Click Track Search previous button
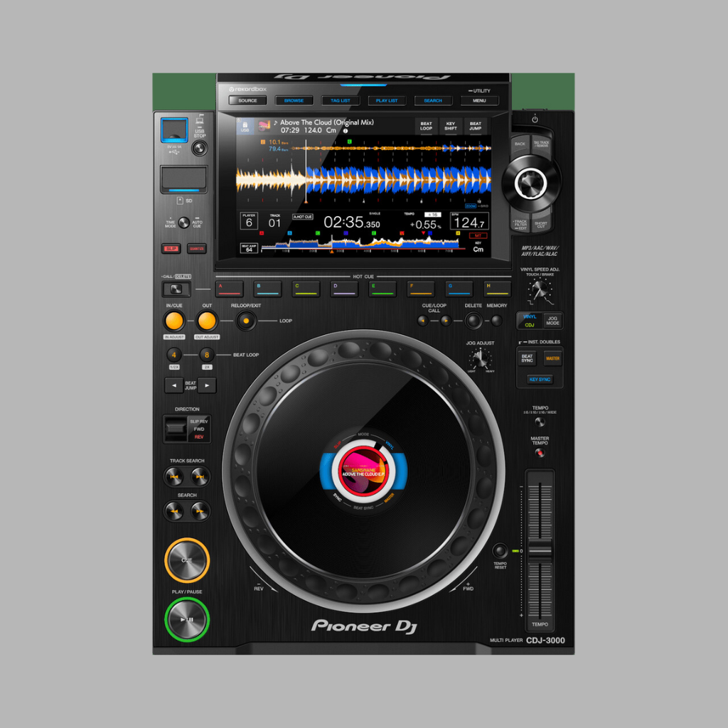This screenshot has height=728, width=728. pyautogui.click(x=174, y=477)
